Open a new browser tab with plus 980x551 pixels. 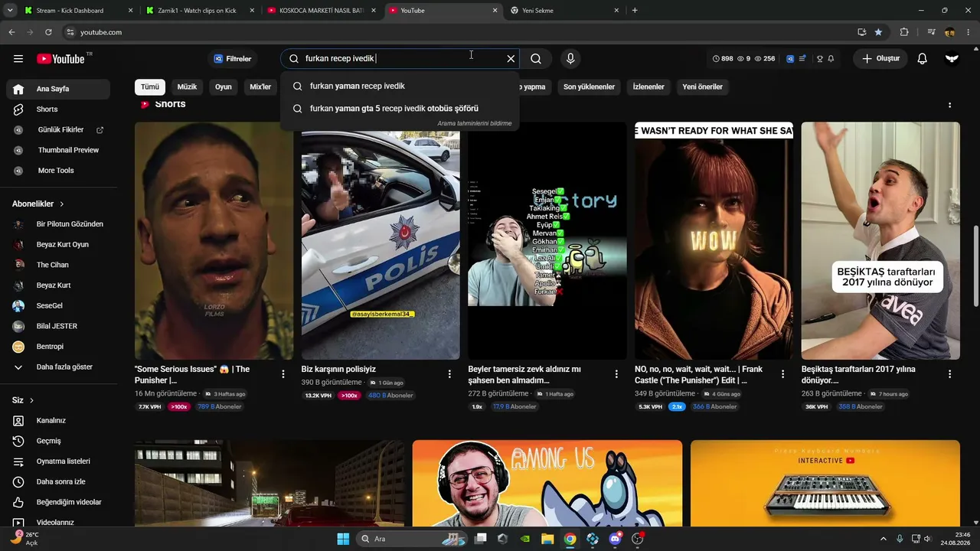click(x=635, y=11)
